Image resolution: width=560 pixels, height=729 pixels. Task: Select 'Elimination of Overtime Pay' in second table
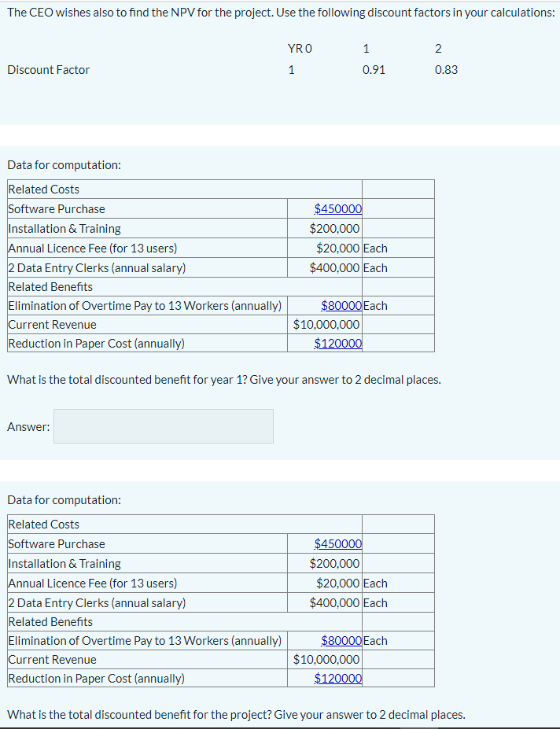146,640
